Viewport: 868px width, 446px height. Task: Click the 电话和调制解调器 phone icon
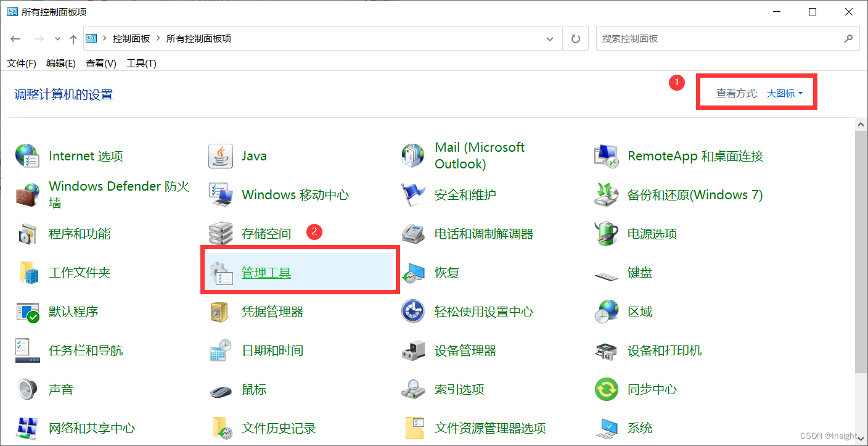coord(413,234)
